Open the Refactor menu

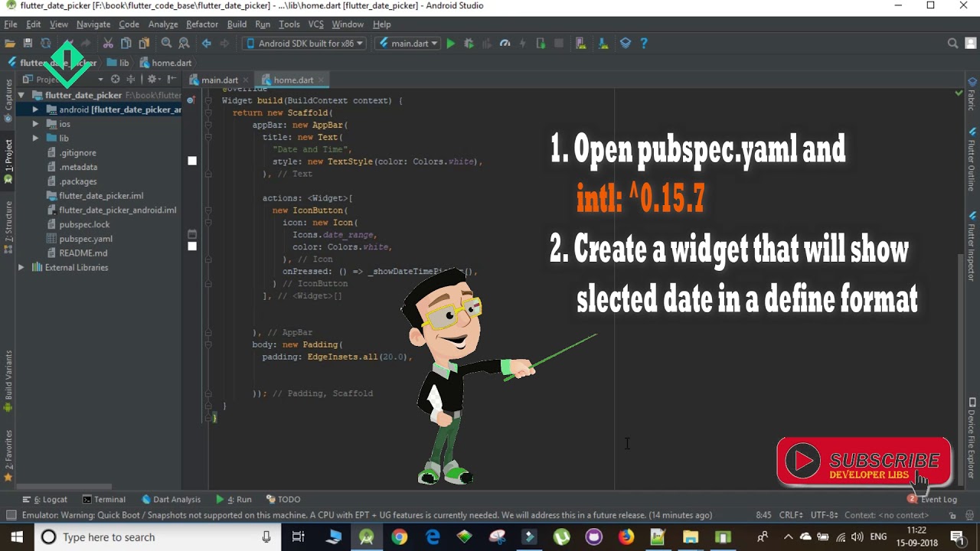pyautogui.click(x=202, y=24)
